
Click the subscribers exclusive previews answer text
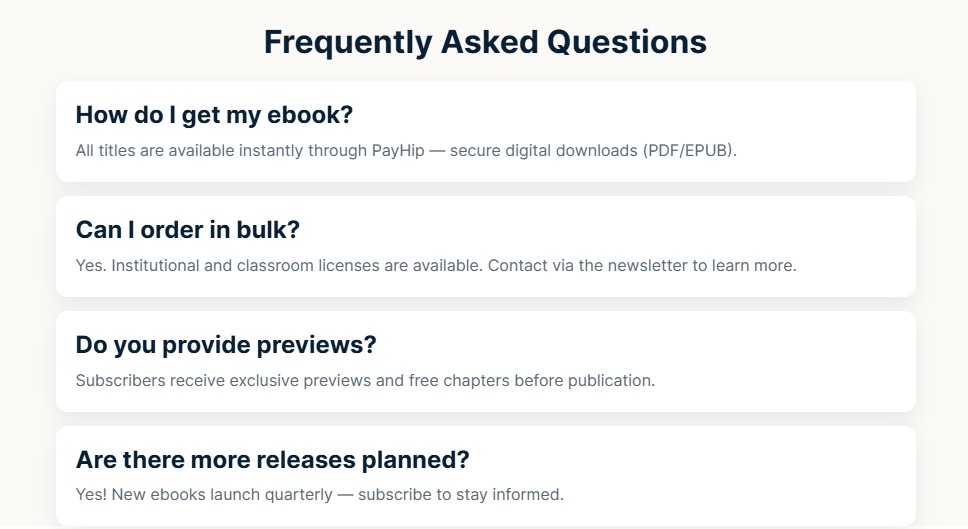point(365,380)
